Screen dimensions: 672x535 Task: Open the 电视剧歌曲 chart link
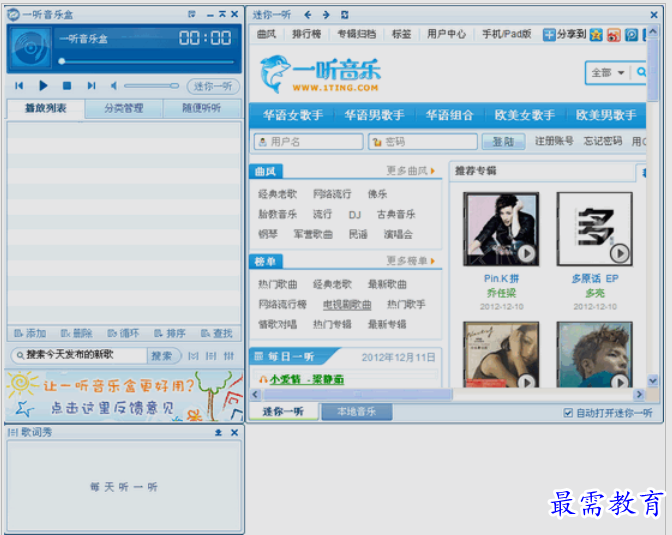347,304
